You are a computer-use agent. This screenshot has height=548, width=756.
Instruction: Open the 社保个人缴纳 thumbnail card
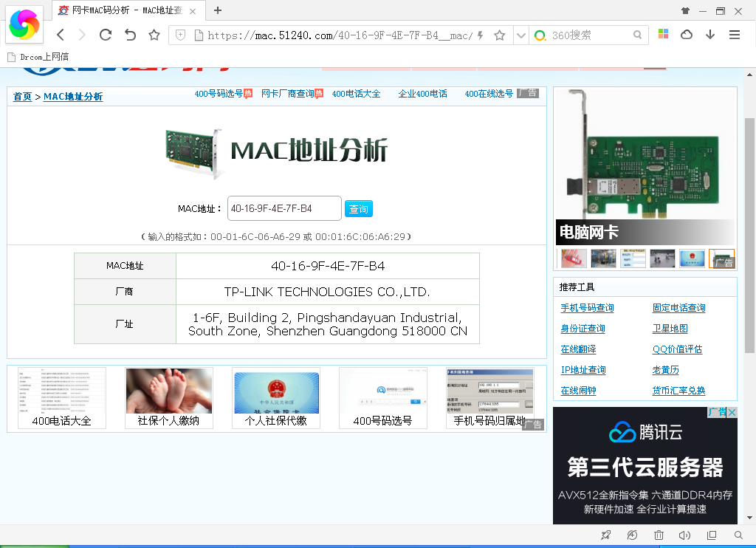click(169, 398)
